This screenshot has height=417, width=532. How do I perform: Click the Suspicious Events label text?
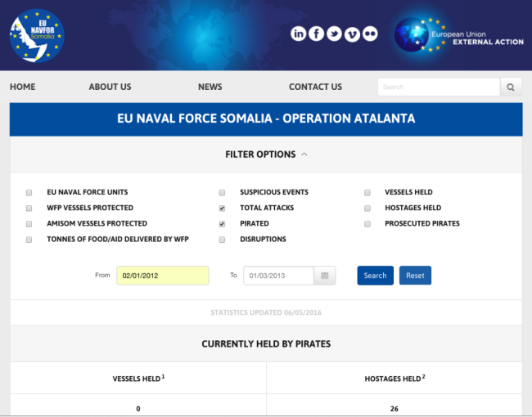pyautogui.click(x=274, y=192)
